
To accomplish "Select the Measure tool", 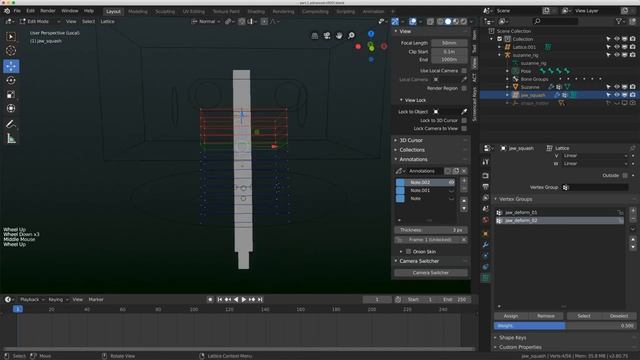I will (x=11, y=139).
